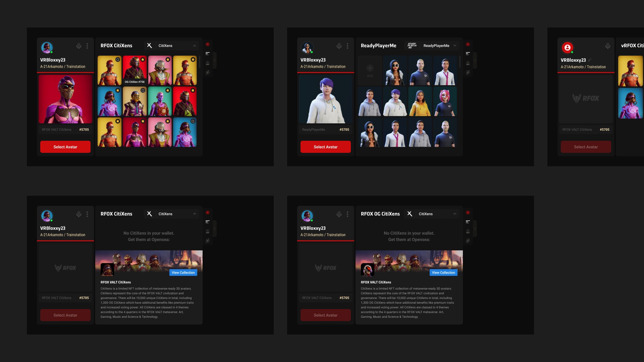Viewport: 644px width, 362px height.
Task: Click the scrollbar in the ReadyPlayerMe avatar grid
Action: tap(460, 62)
